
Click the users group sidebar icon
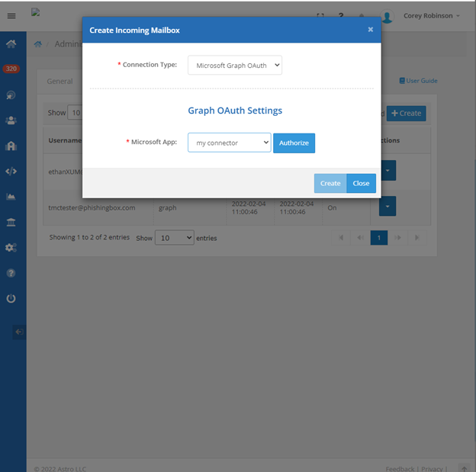[x=11, y=120]
